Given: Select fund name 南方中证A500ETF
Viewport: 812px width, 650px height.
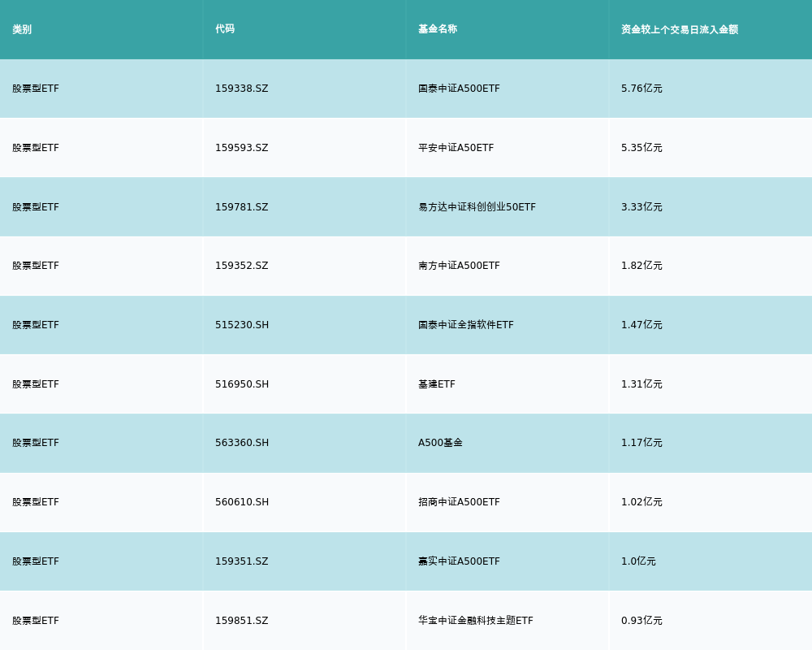Looking at the screenshot, I should coord(459,266).
